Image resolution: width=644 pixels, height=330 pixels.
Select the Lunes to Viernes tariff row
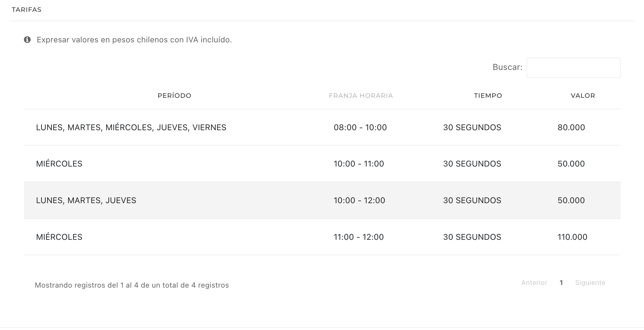[322, 127]
